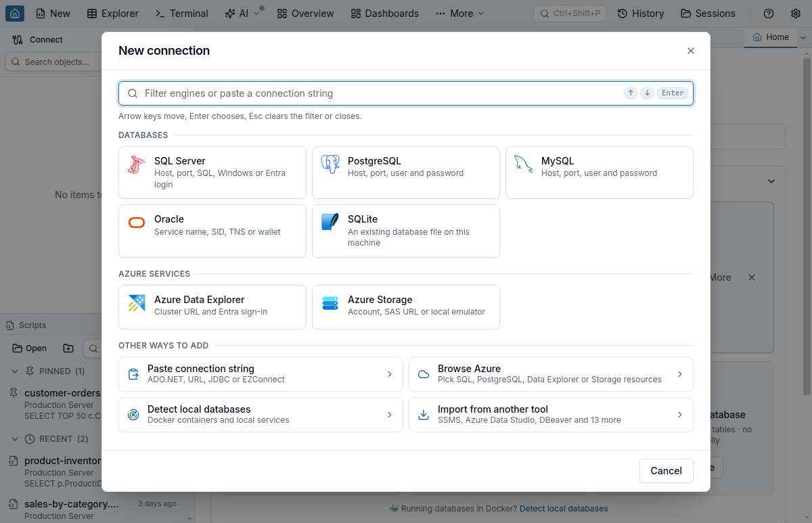Click Detect local databases link at bottom

(x=564, y=509)
